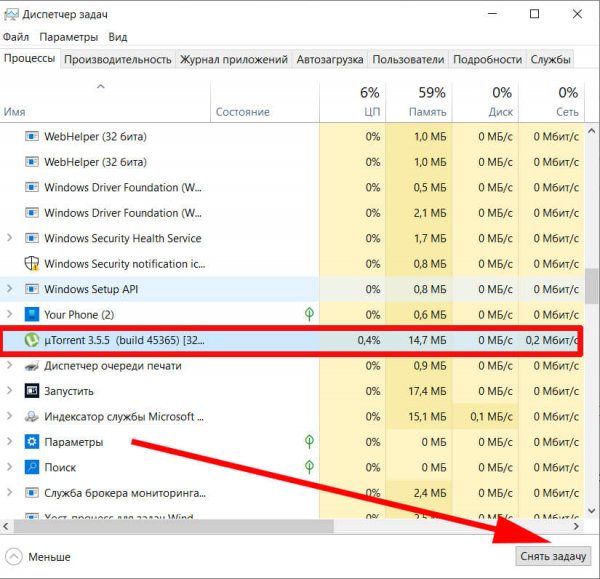The image size is (600, 579).
Task: Click the Your Phone app icon
Action: 31,314
